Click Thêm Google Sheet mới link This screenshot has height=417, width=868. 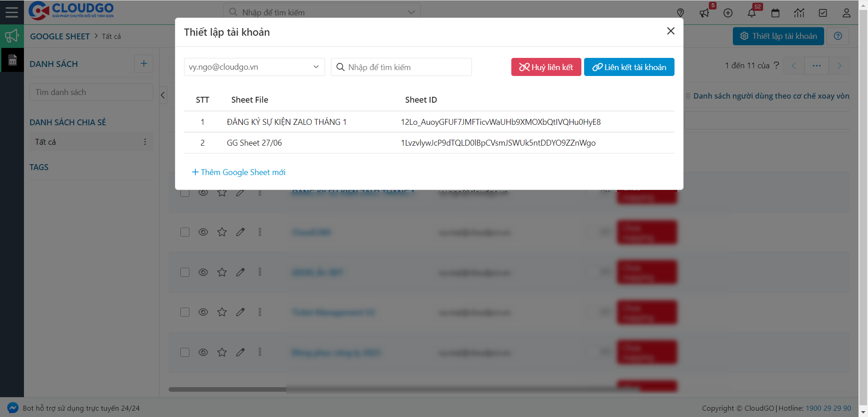(x=239, y=172)
